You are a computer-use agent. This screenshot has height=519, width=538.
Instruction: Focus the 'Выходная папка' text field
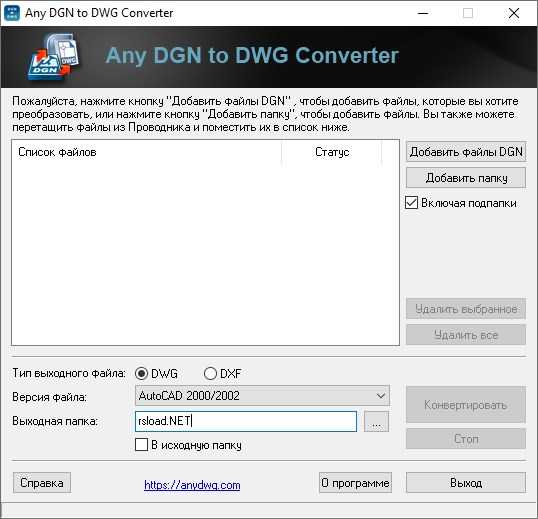[x=246, y=421]
